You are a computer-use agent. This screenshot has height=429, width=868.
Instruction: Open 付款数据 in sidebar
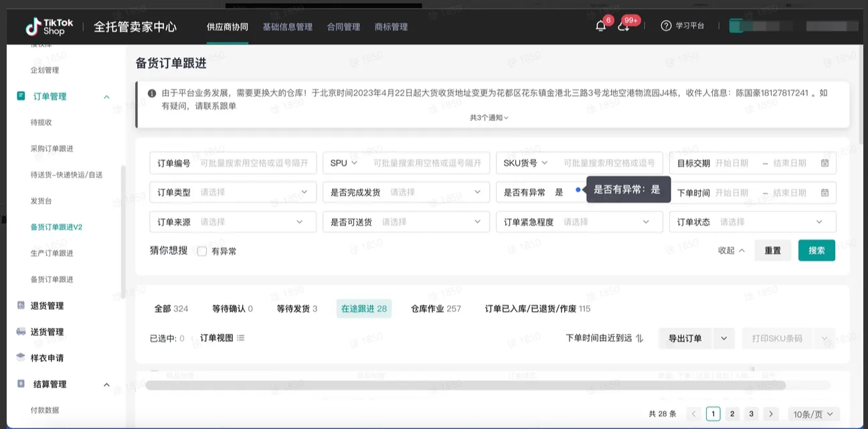(45, 410)
